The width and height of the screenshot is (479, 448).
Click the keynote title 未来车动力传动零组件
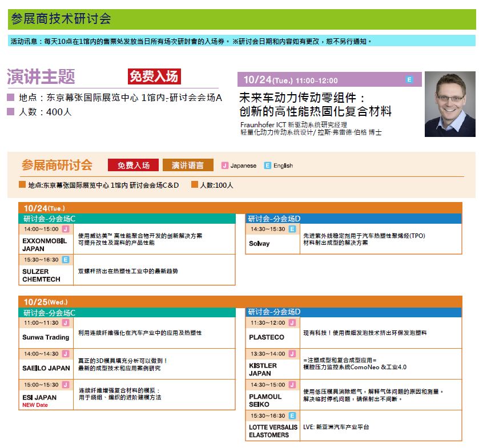pyautogui.click(x=301, y=98)
